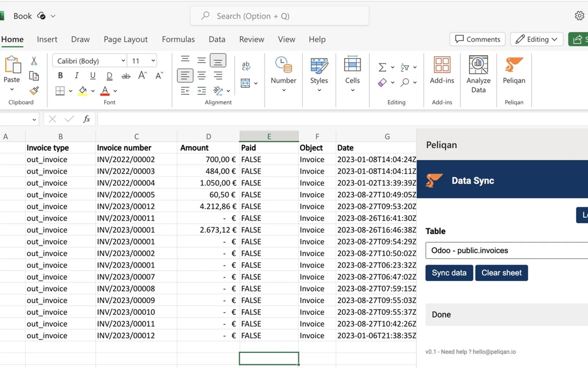Increase font size with A^ icon
This screenshot has width=588, height=368.
pos(142,75)
